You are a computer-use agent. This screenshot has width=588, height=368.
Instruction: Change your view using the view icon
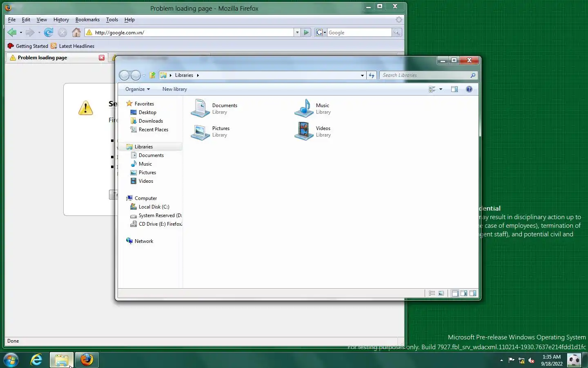(432, 89)
